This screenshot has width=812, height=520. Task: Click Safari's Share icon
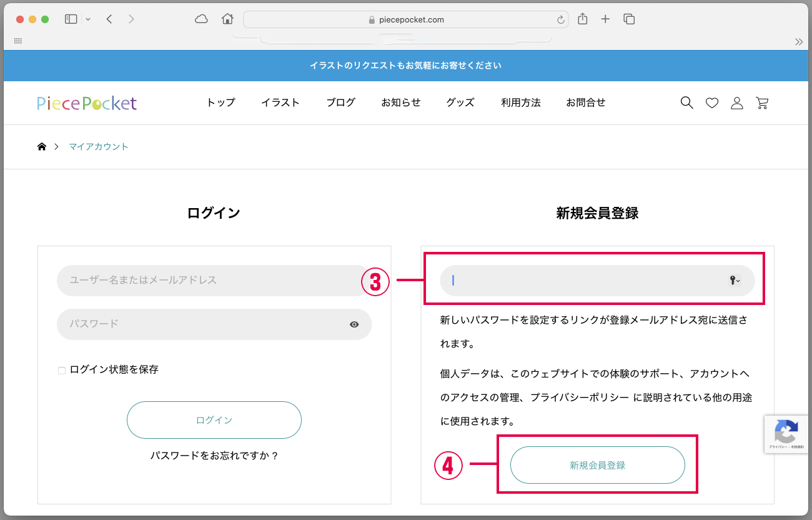[x=583, y=19]
